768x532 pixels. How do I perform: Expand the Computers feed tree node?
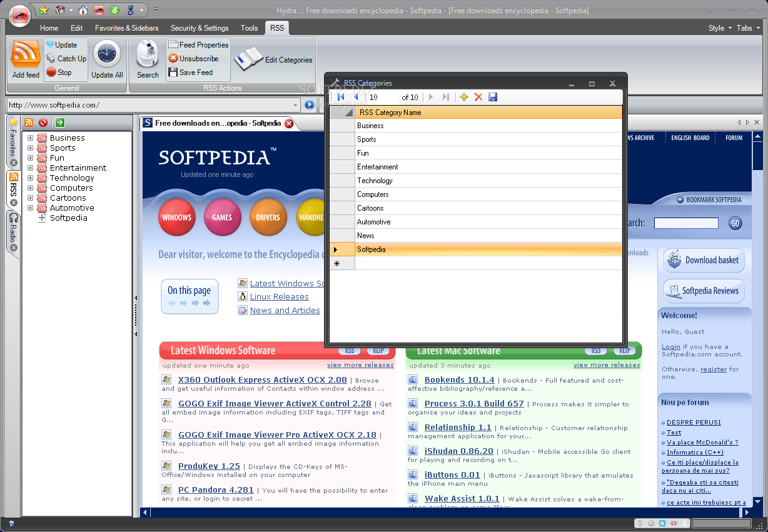(x=30, y=188)
